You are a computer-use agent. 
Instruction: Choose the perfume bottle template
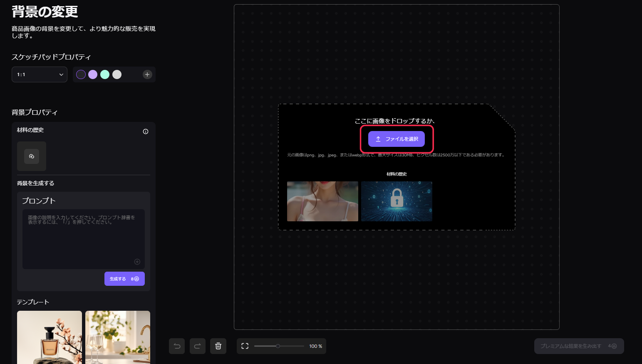pos(50,337)
